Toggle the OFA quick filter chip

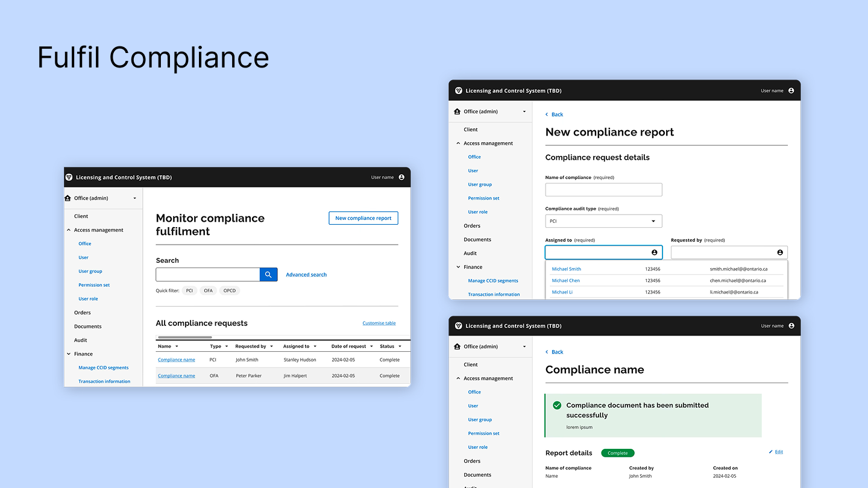[208, 290]
